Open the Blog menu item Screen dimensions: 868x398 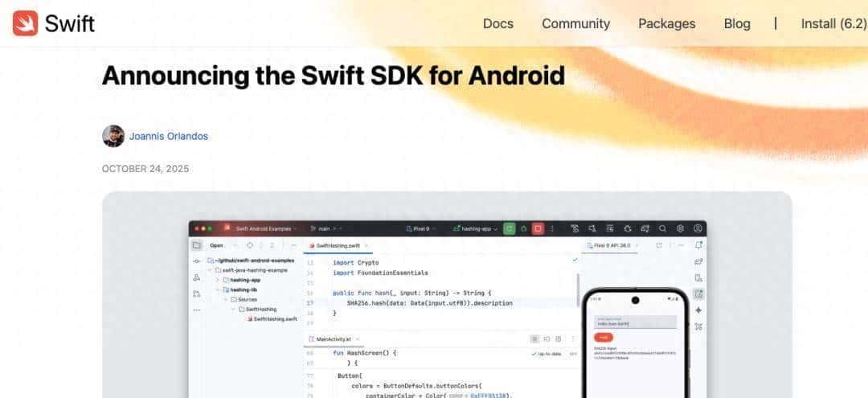coord(737,24)
